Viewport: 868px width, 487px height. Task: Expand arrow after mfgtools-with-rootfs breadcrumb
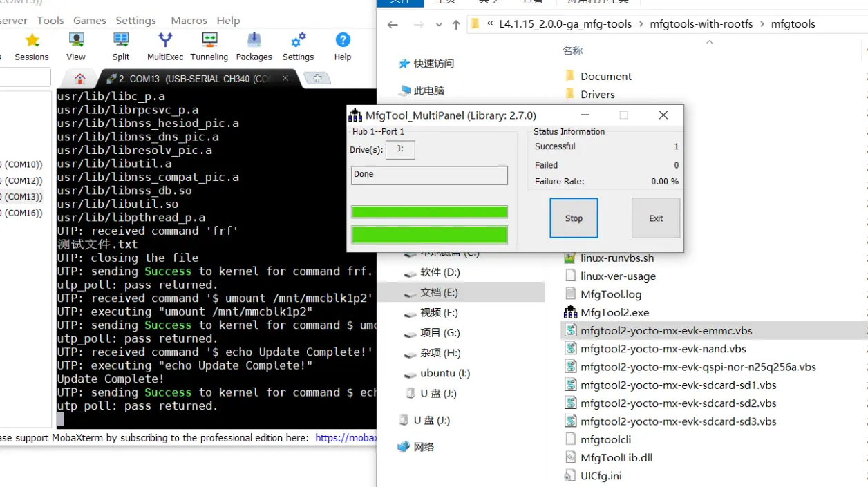pos(762,24)
